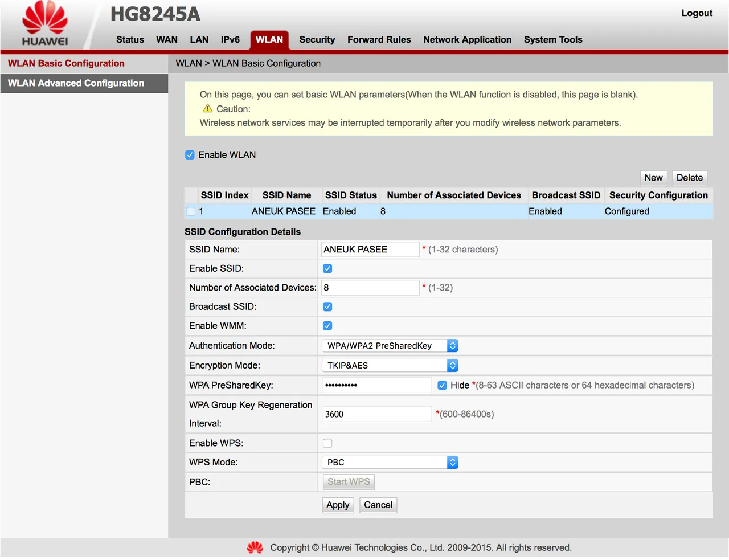Image resolution: width=729 pixels, height=560 pixels.
Task: Open the Authentication Mode dropdown
Action: (390, 346)
